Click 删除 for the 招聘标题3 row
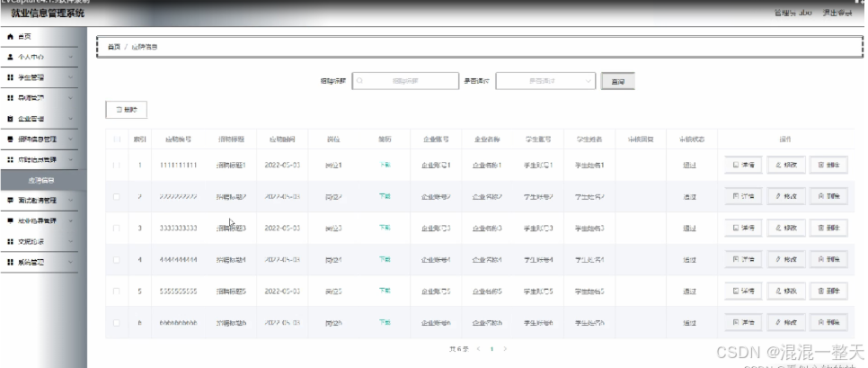This screenshot has width=868, height=368. (828, 228)
